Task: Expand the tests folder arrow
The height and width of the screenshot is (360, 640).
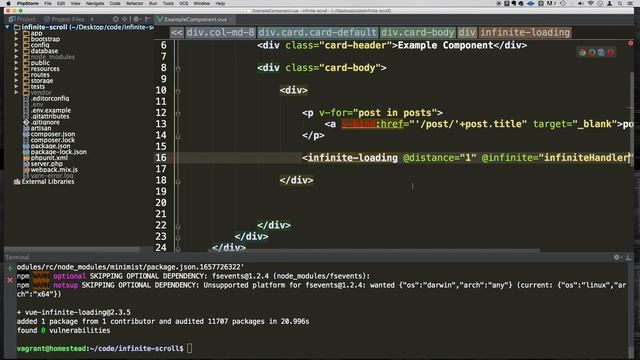Action: point(16,87)
